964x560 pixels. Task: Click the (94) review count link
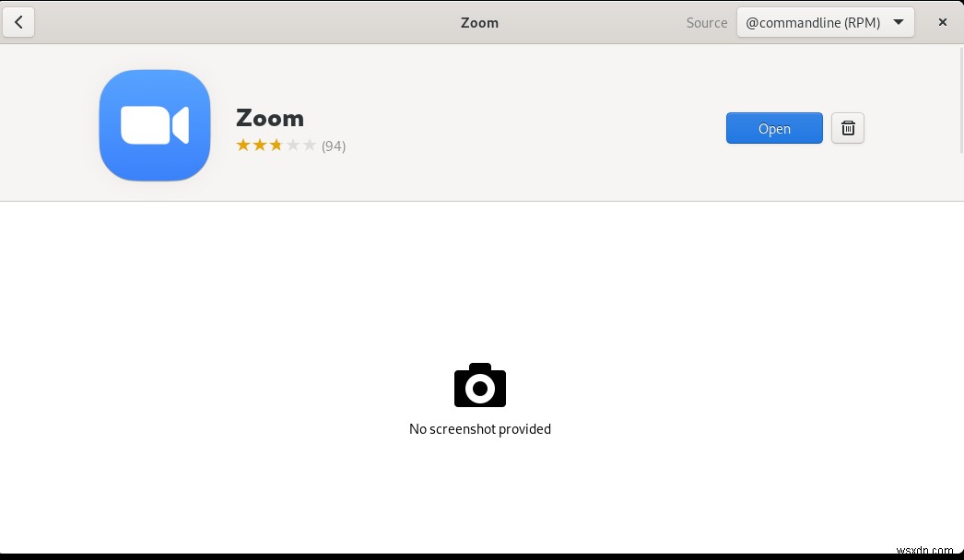click(334, 146)
